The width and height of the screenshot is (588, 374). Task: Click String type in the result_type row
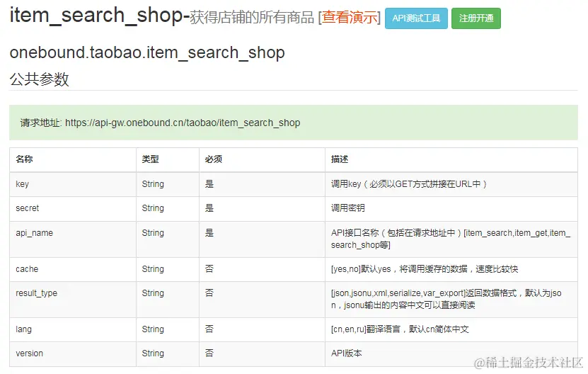click(x=153, y=293)
